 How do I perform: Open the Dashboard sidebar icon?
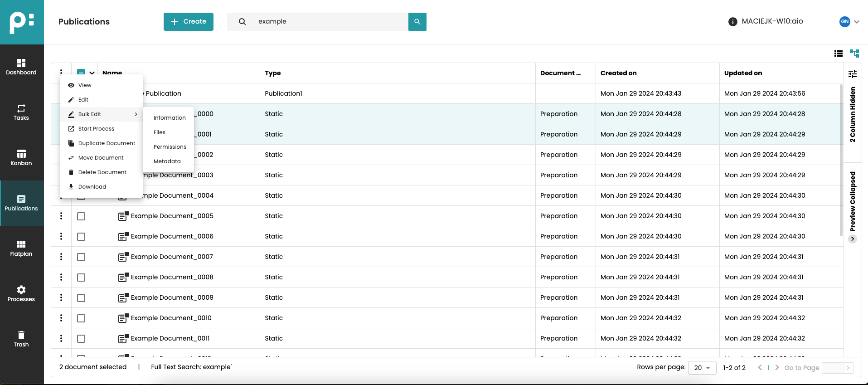(x=21, y=67)
